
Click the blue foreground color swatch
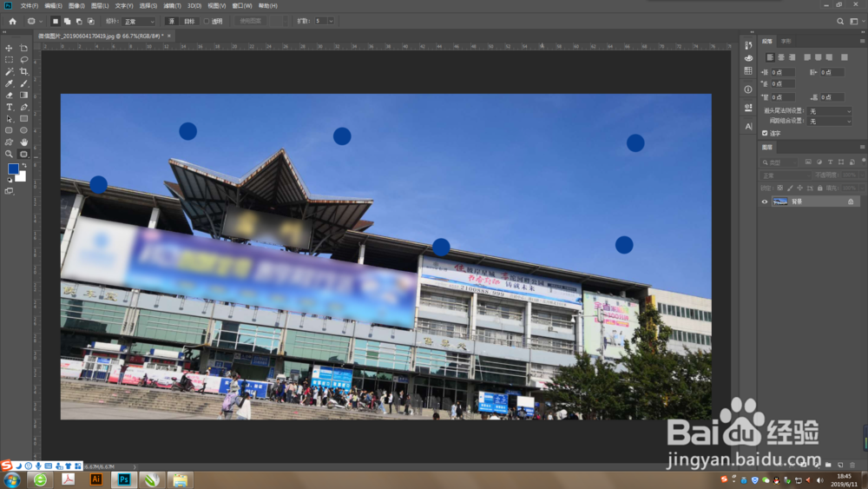[x=13, y=169]
